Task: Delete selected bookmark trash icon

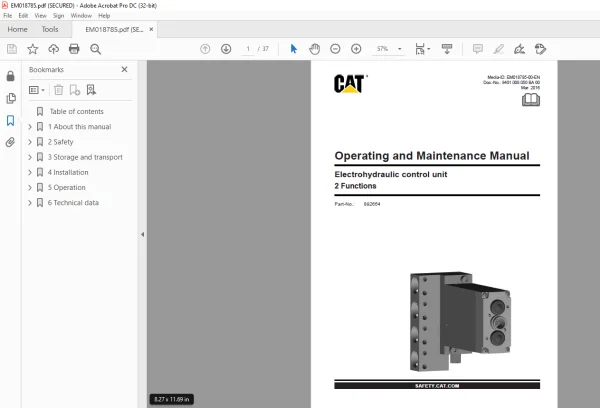Action: coord(59,90)
